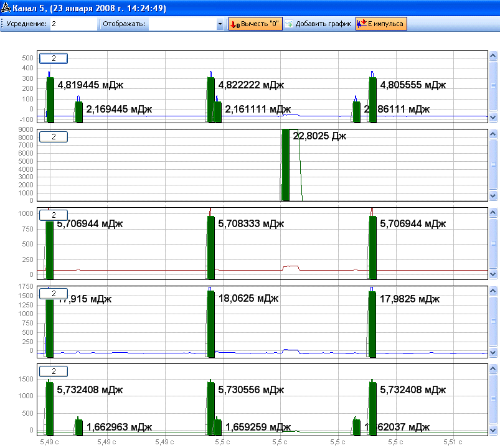The height and width of the screenshot is (448, 500).
Task: Click the "2" box in the 18,0625 мДж chart
Action: click(x=54, y=294)
